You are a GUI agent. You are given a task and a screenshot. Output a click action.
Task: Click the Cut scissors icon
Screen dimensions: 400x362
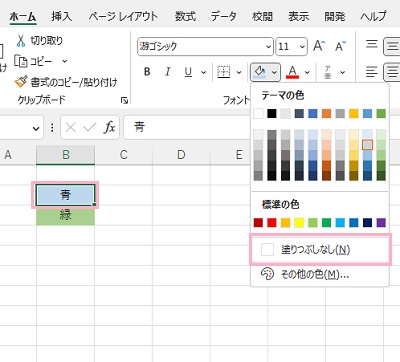click(x=21, y=41)
